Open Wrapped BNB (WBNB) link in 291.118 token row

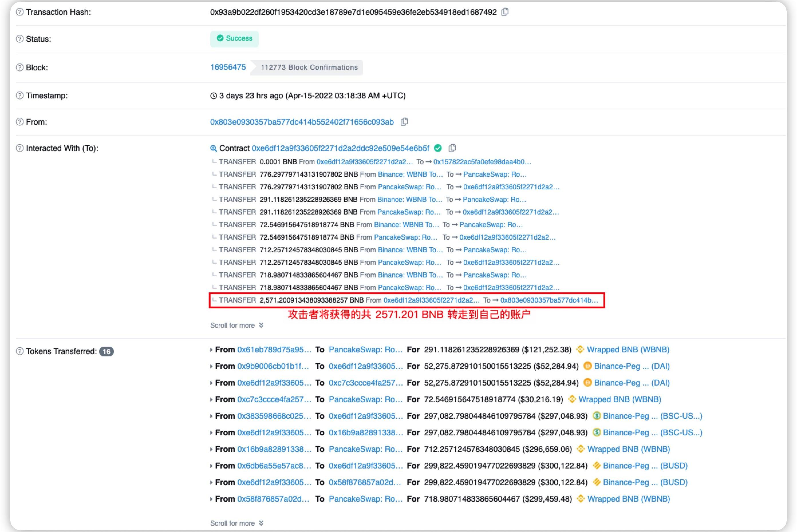(628, 350)
